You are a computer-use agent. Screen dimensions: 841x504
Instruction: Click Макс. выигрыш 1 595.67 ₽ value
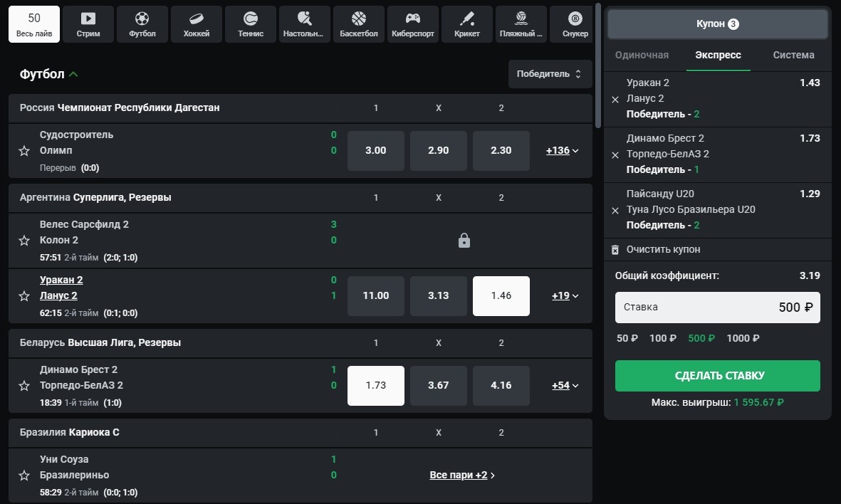[x=759, y=402]
